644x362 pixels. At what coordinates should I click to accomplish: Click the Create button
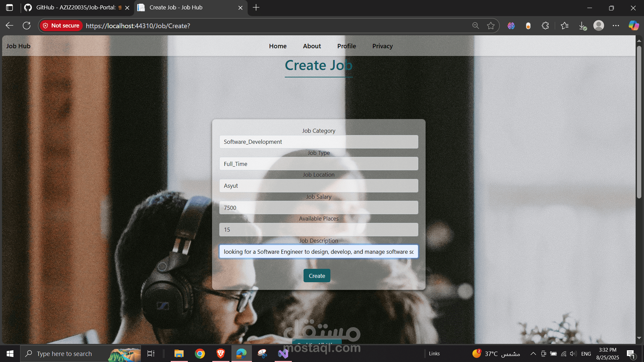317,276
